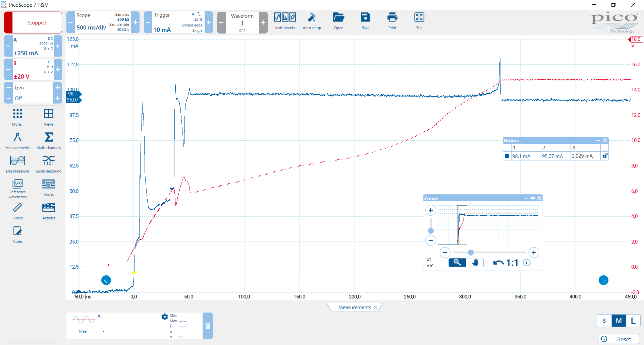Open Serial decoding
The width and height of the screenshot is (644, 345).
(x=49, y=164)
